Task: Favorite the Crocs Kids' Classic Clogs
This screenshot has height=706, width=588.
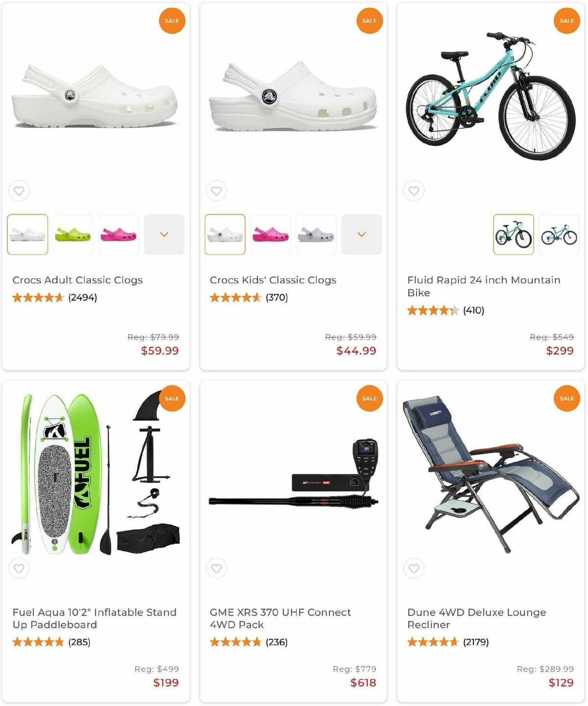Action: pos(217,191)
